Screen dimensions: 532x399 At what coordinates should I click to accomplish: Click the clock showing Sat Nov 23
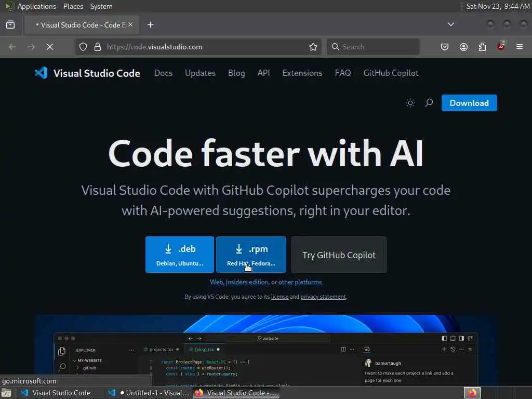point(498,6)
